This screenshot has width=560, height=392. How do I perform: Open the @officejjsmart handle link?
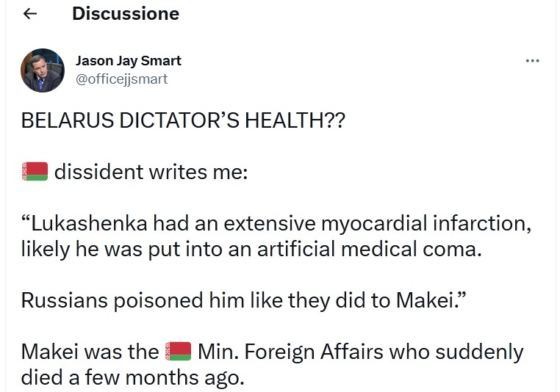click(122, 79)
